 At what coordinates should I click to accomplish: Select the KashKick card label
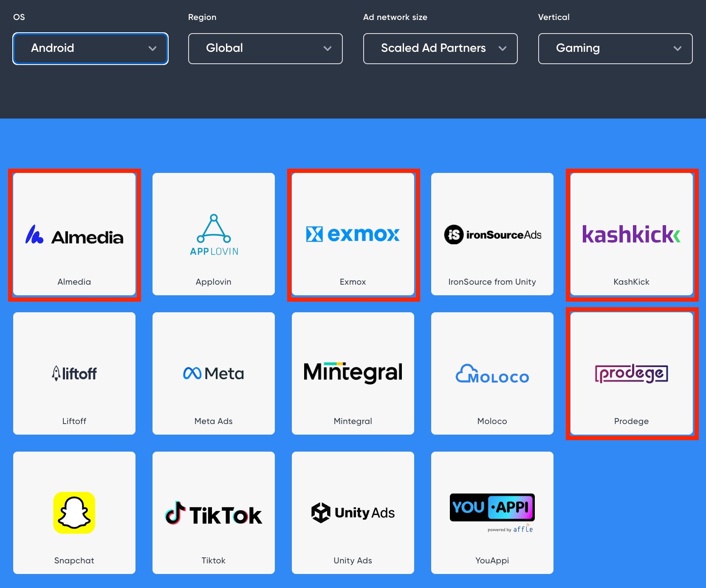(x=632, y=282)
